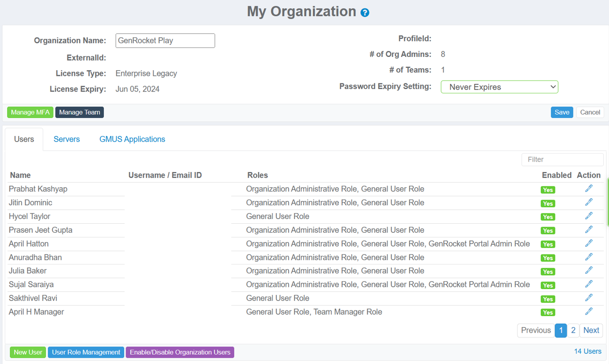Select the name April H Manager
The image size is (609, 364).
(x=36, y=312)
